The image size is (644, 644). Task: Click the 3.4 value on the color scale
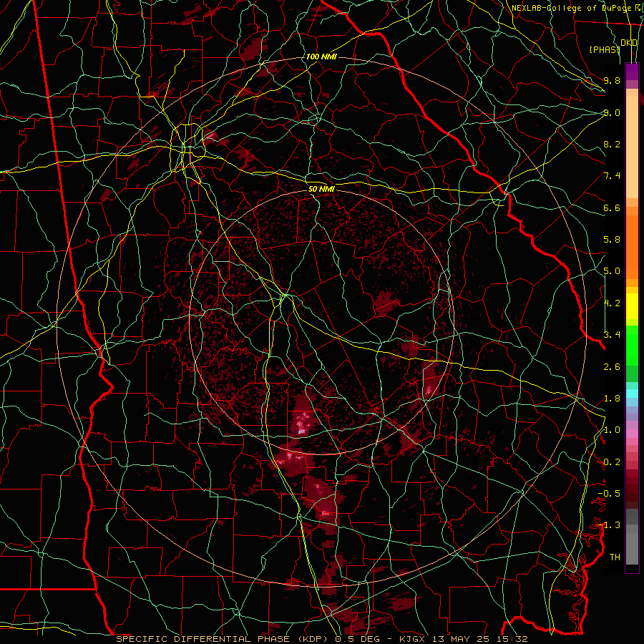point(612,334)
